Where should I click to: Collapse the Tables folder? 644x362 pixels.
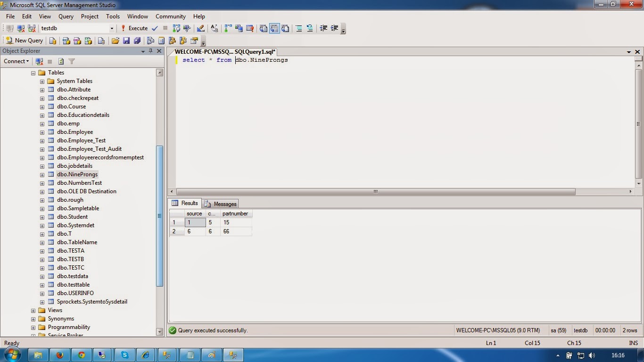click(x=33, y=72)
